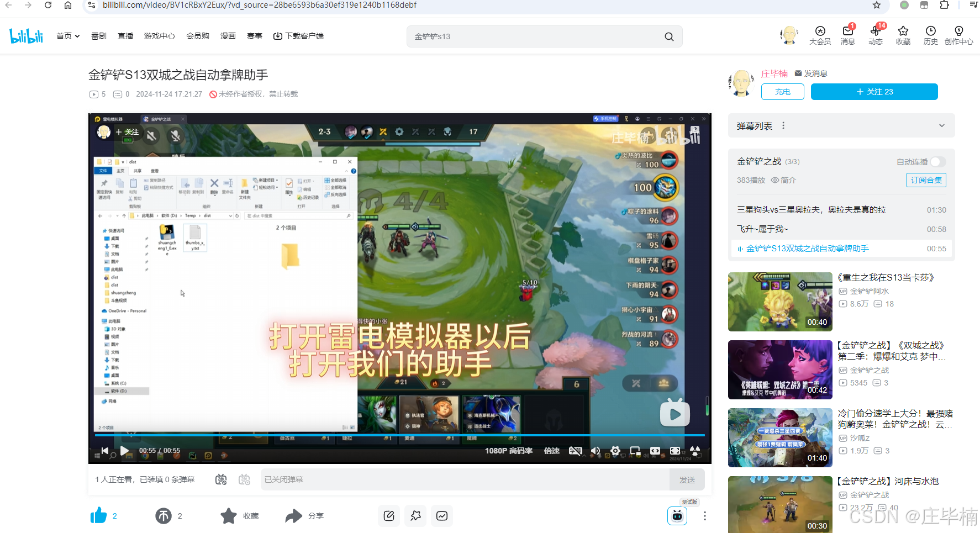This screenshot has width=980, height=533.
Task: Toggle wide-screen mode
Action: [x=655, y=451]
